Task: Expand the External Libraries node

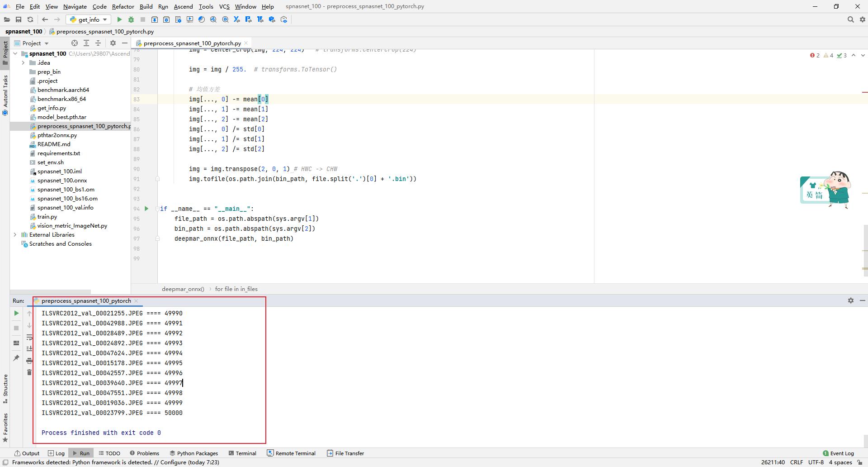Action: click(x=15, y=234)
